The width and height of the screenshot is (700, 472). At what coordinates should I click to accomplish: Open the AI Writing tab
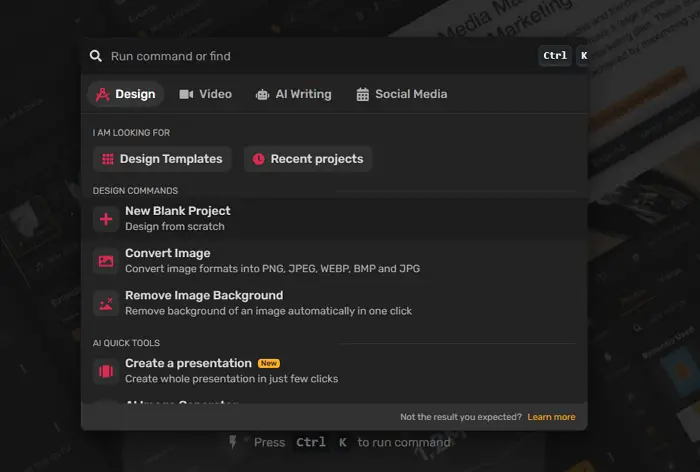click(294, 94)
